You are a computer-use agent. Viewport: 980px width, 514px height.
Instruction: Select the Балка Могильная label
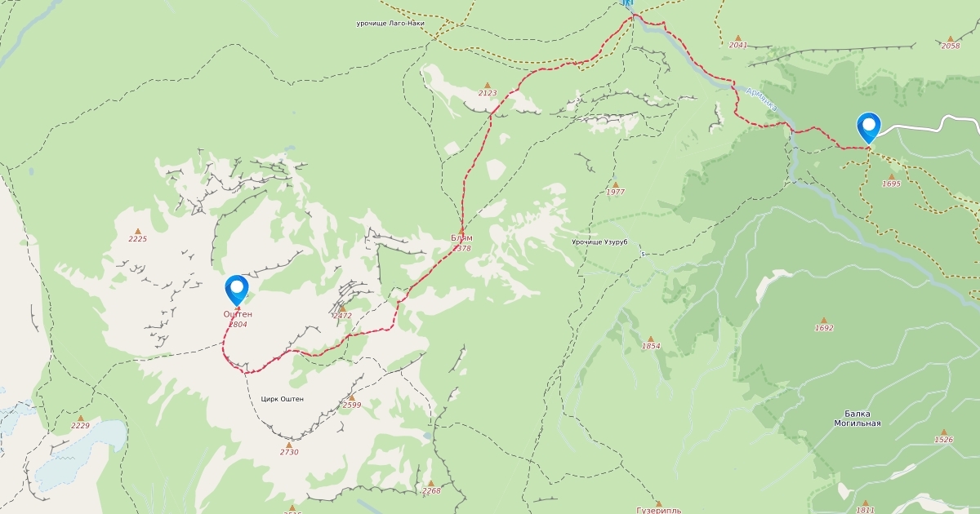(857, 419)
